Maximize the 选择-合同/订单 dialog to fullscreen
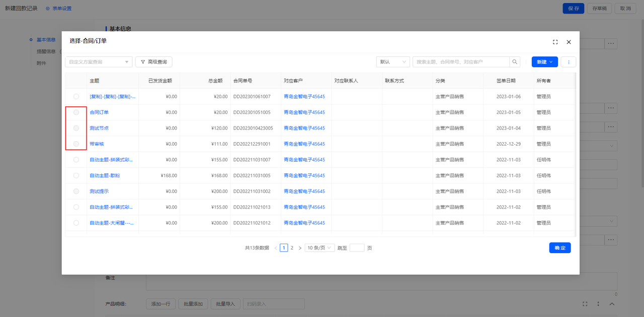The width and height of the screenshot is (644, 317). (555, 42)
